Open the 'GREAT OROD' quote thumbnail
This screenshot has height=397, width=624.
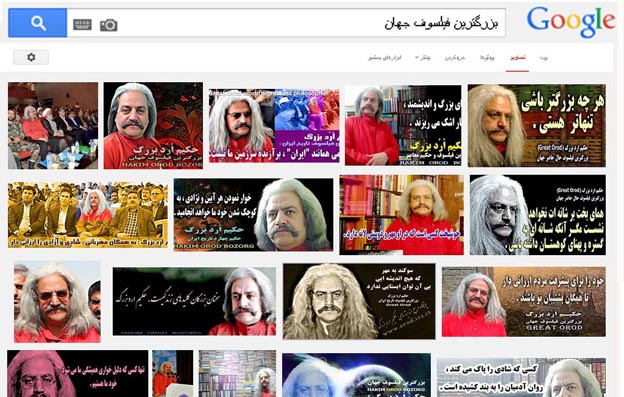[524, 302]
